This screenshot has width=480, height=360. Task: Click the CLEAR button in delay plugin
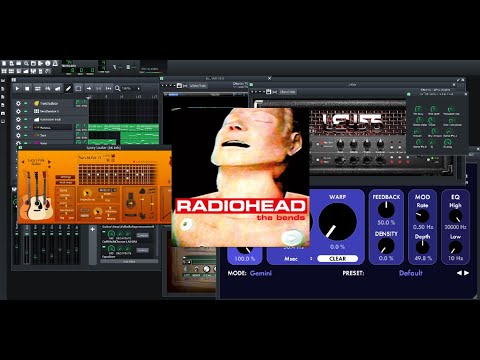pos(337,259)
